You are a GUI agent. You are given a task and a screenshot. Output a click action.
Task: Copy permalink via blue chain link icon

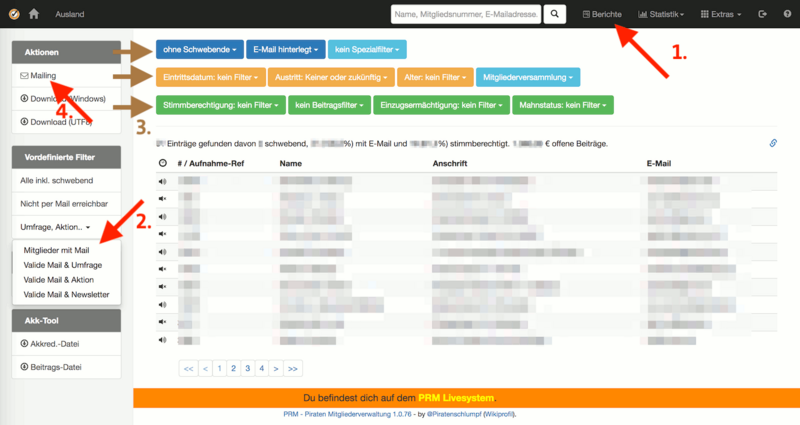(x=773, y=143)
